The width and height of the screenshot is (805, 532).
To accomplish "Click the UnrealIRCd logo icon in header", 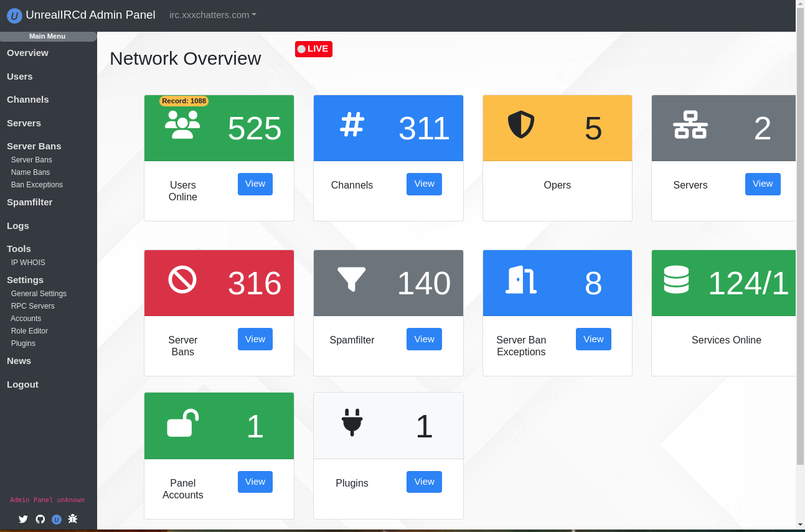I will [14, 16].
